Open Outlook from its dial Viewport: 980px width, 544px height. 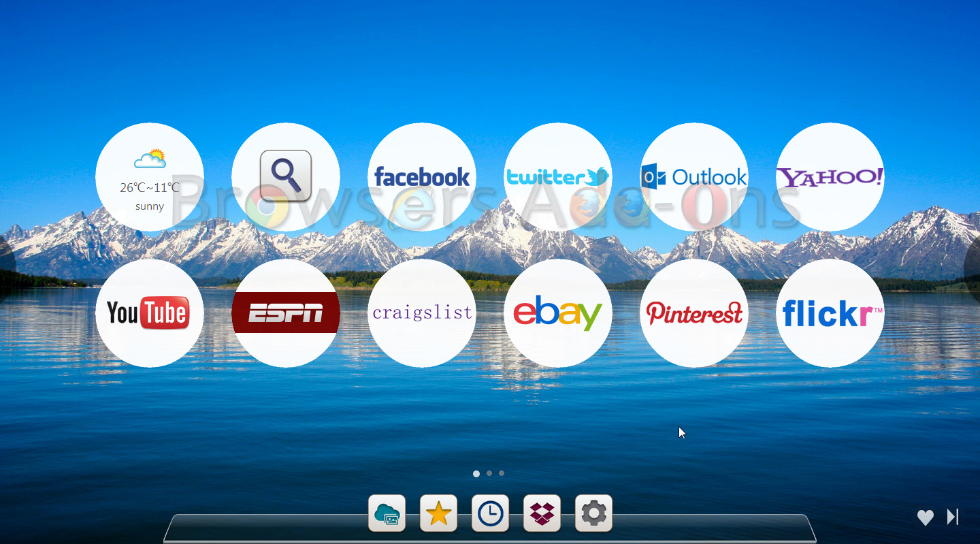tap(693, 176)
